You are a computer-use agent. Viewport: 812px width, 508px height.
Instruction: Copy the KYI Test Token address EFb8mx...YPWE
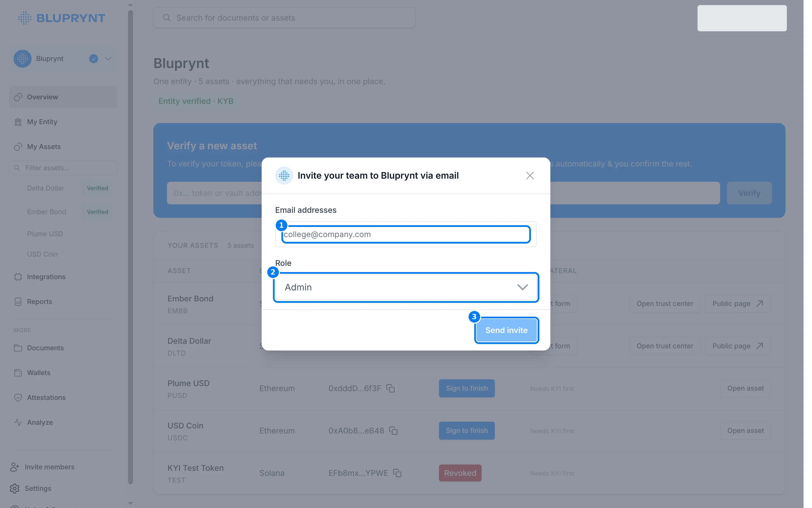click(x=397, y=473)
